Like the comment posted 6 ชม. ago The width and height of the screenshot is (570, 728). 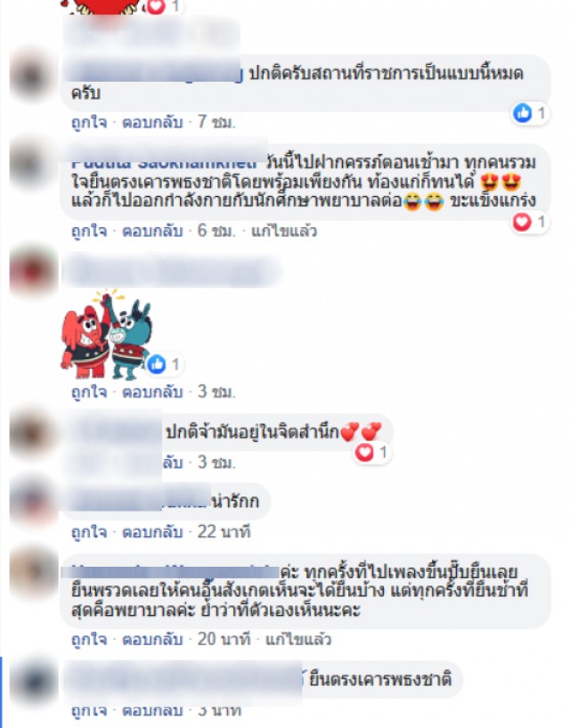(x=89, y=231)
